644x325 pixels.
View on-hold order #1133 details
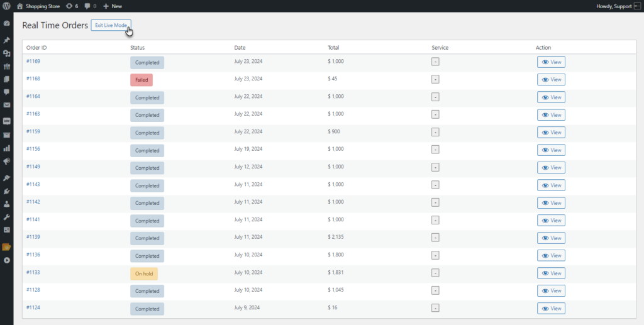tap(551, 273)
